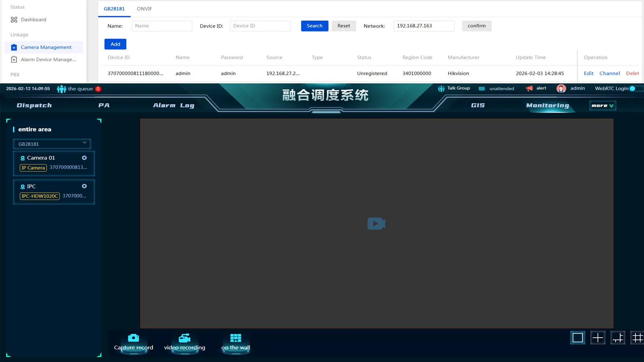This screenshot has width=644, height=362.
Task: Click the unattended monitor icon
Action: tap(481, 88)
